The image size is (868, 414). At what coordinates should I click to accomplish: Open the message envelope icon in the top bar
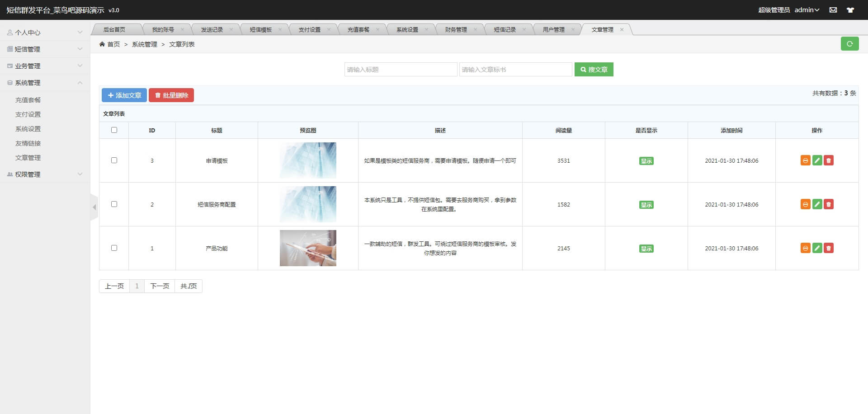(x=833, y=10)
